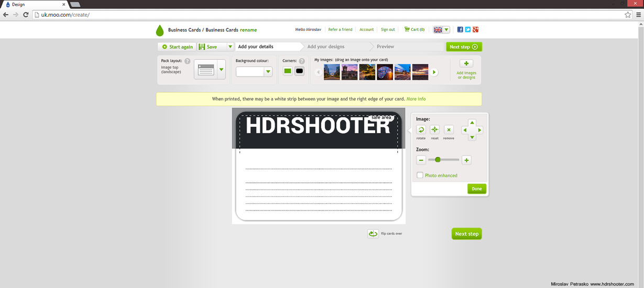Click the Sign out link
Viewport: 644px width, 288px height.
pos(388,29)
